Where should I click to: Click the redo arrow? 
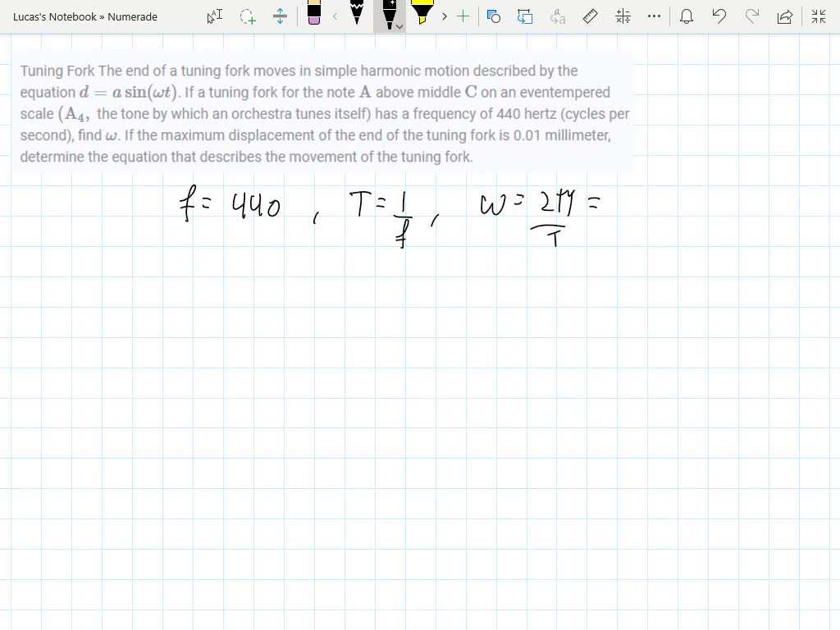(x=752, y=16)
